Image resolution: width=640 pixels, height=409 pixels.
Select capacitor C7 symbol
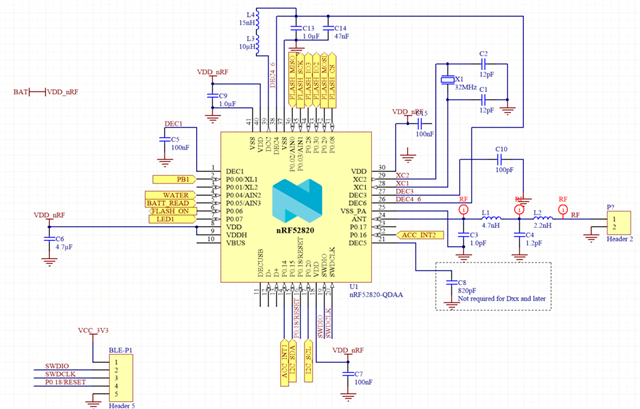point(348,374)
